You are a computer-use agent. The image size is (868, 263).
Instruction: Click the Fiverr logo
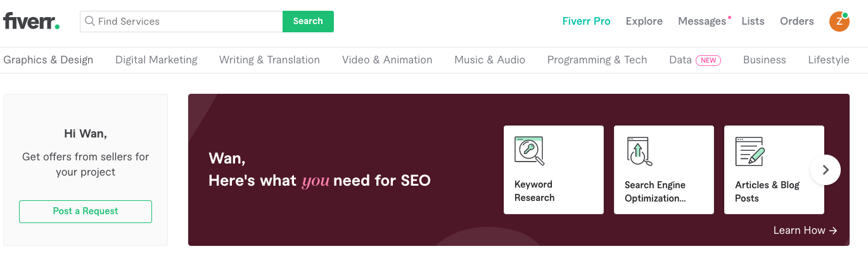[31, 22]
